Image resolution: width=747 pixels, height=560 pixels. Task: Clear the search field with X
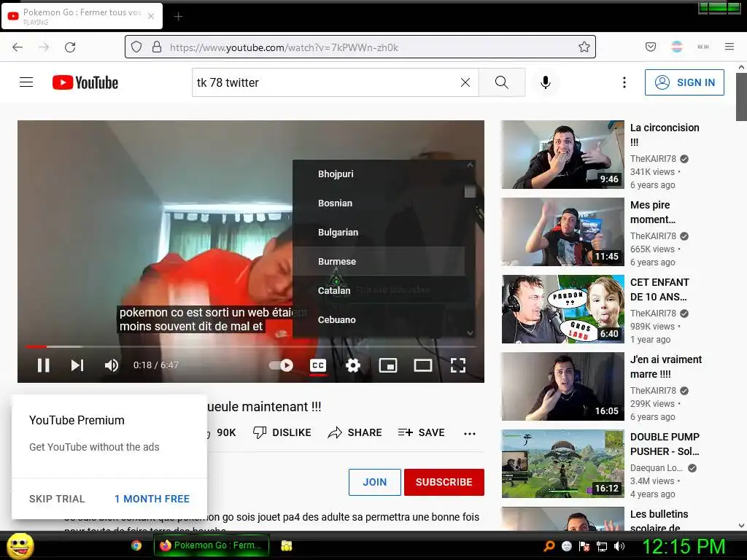465,82
